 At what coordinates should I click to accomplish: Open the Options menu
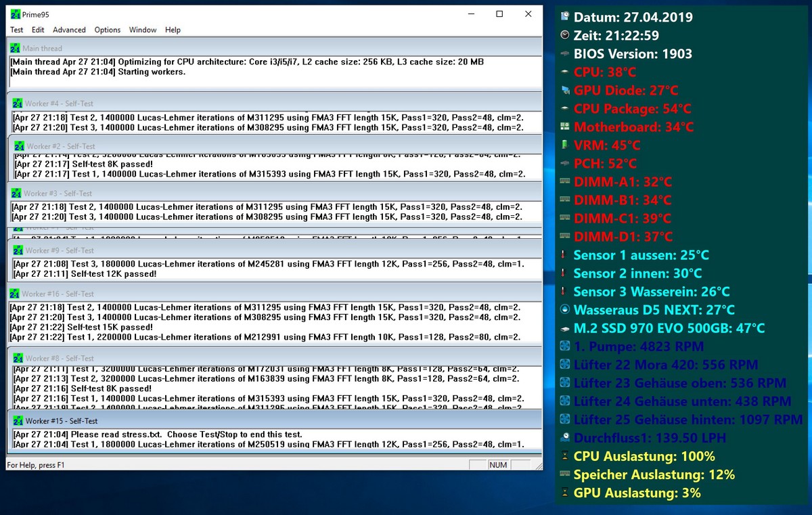(x=107, y=30)
